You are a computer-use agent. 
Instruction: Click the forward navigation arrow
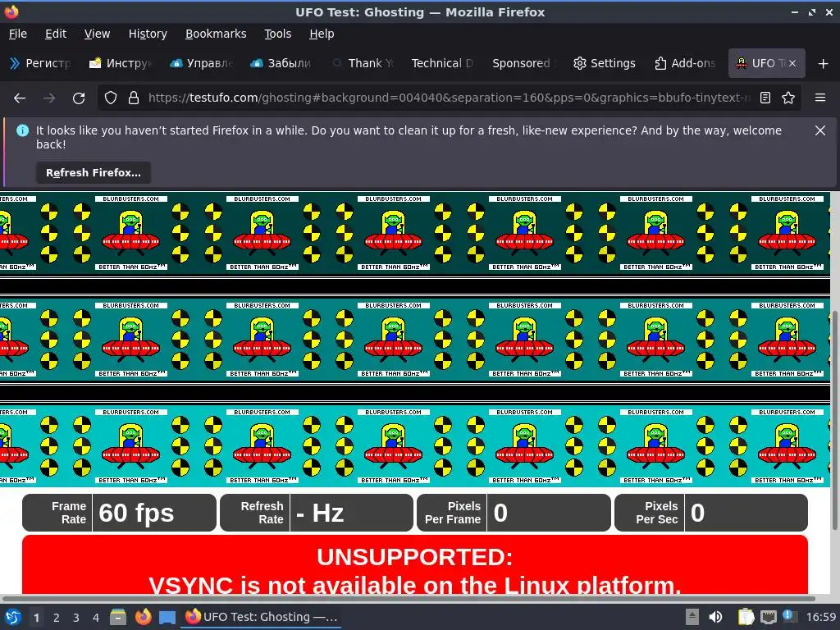(49, 98)
